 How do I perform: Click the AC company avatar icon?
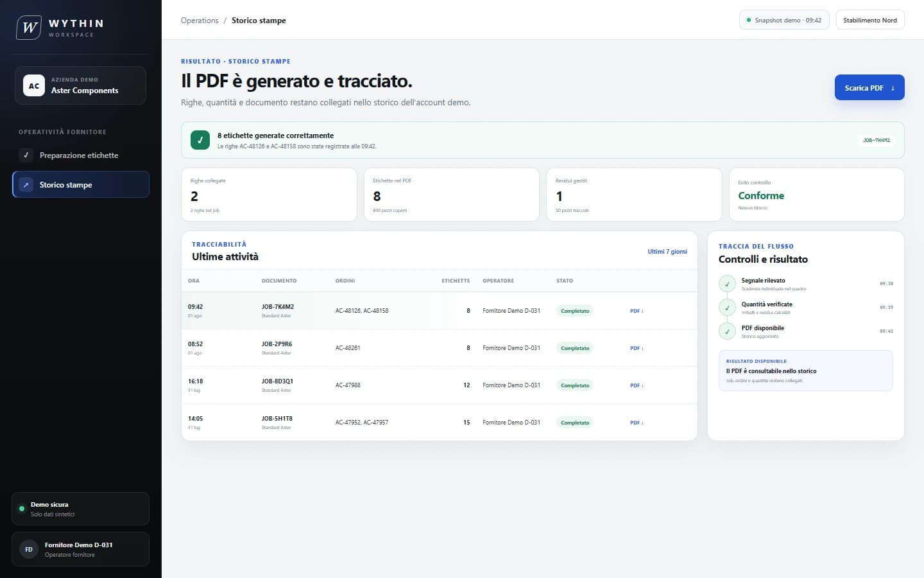(x=34, y=85)
